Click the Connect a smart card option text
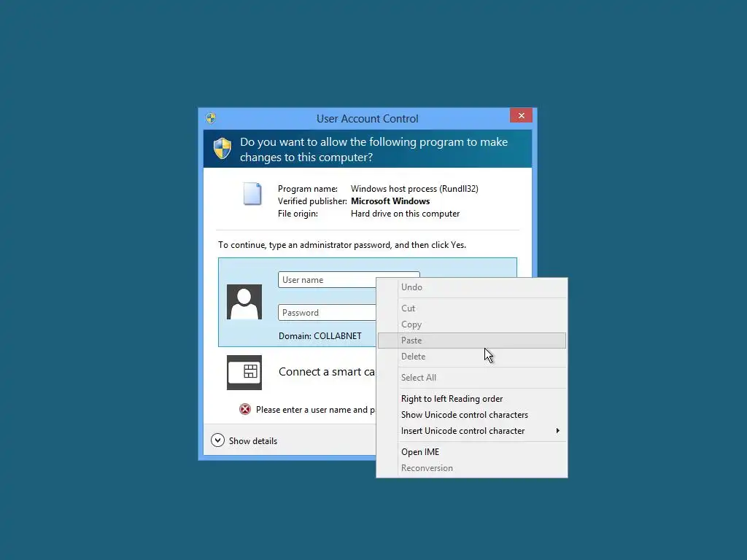The width and height of the screenshot is (747, 560). coord(327,372)
